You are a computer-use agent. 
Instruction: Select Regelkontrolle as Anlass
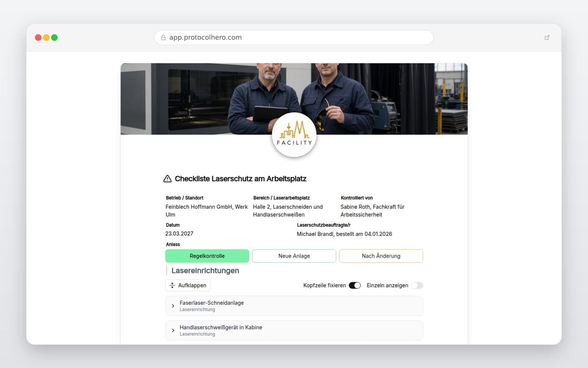(207, 256)
